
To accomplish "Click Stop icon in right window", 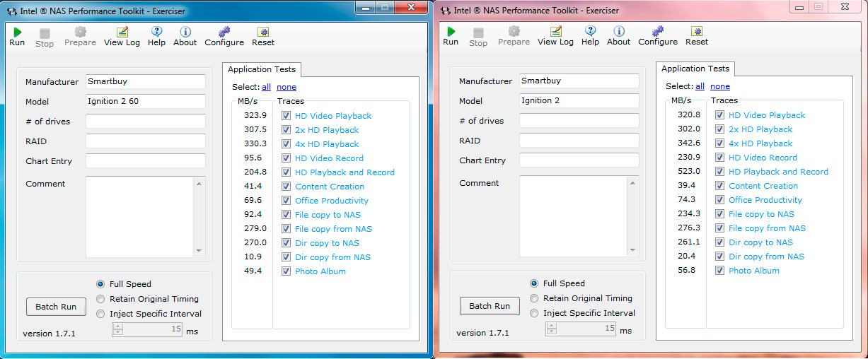I will pyautogui.click(x=478, y=33).
